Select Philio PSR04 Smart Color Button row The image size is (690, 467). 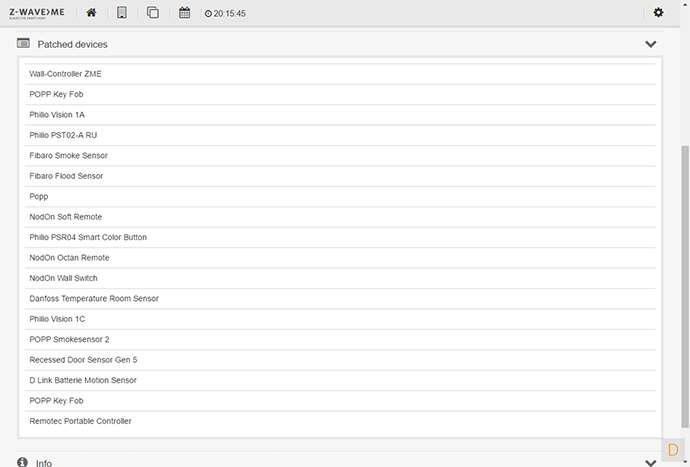340,237
